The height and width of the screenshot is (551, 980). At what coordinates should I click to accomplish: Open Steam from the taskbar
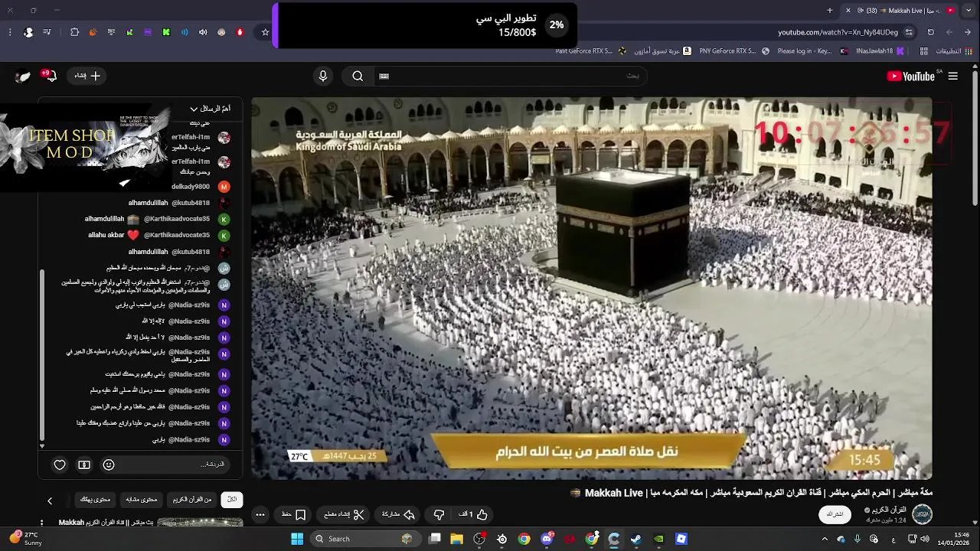click(x=635, y=539)
